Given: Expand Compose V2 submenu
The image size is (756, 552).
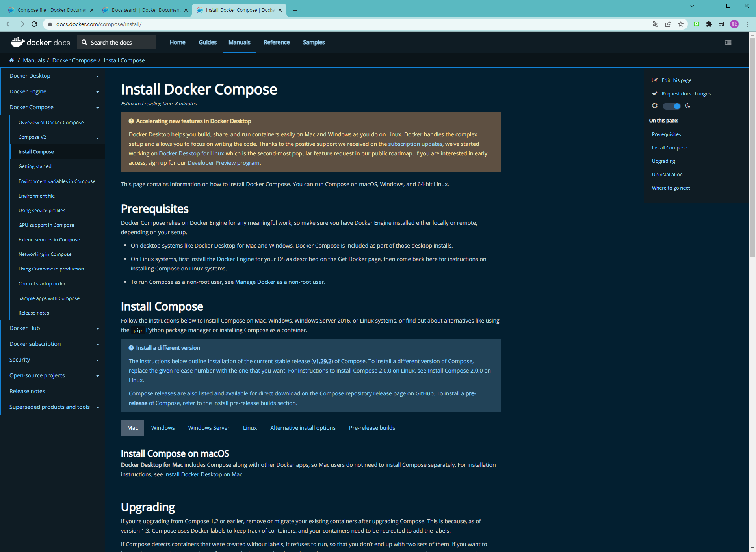Looking at the screenshot, I should point(98,138).
